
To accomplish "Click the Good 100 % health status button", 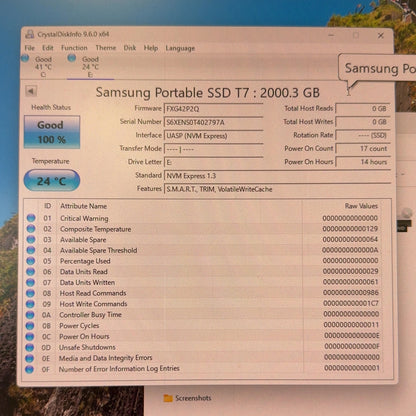I will click(x=52, y=132).
